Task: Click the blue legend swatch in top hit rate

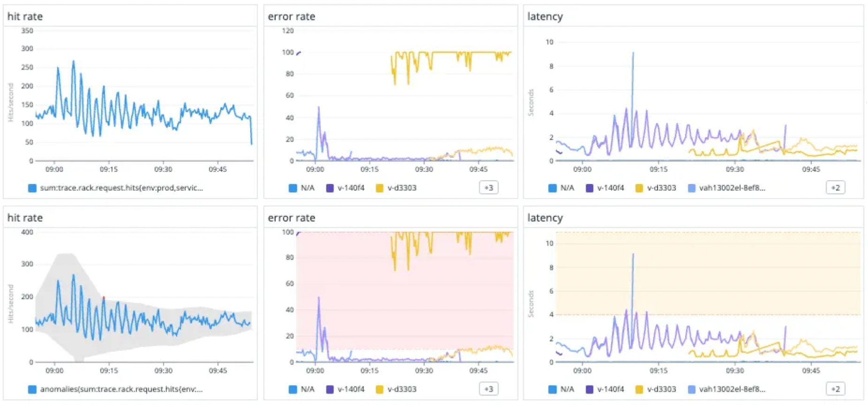Action: pos(32,188)
